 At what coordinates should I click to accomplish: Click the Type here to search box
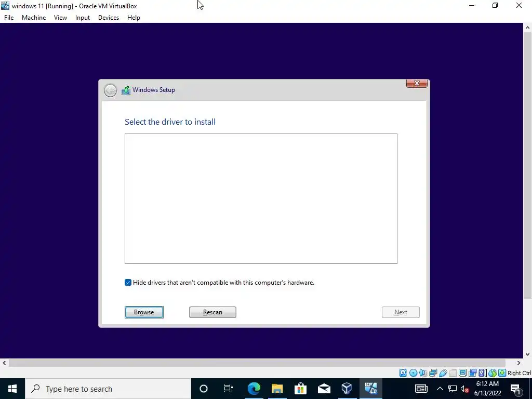(x=108, y=389)
